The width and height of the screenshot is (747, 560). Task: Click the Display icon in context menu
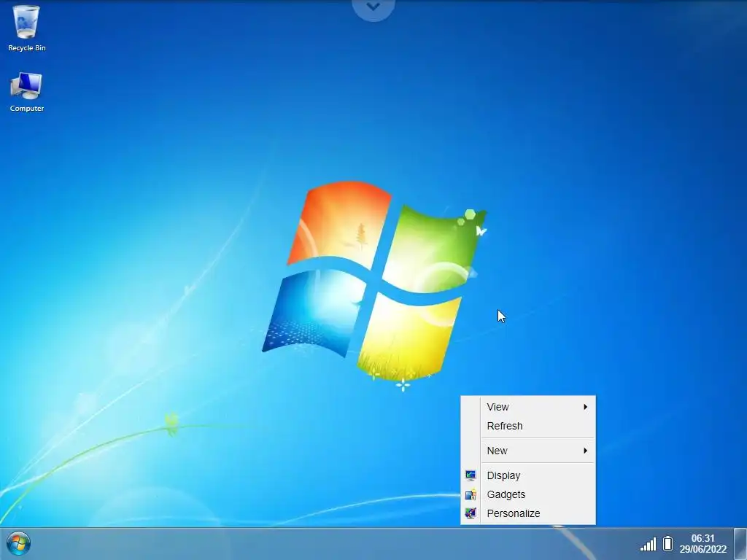pyautogui.click(x=471, y=475)
